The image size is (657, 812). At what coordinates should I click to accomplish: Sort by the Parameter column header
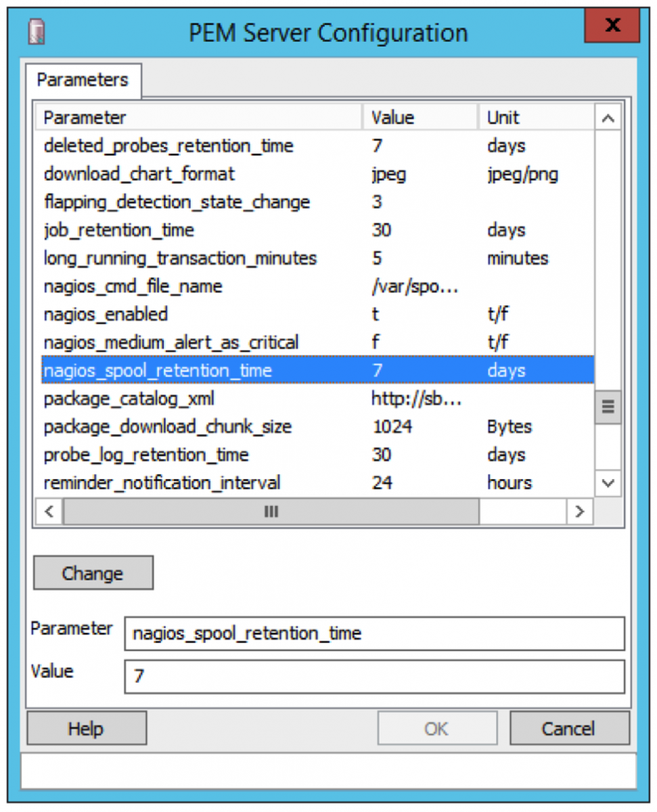(200, 118)
